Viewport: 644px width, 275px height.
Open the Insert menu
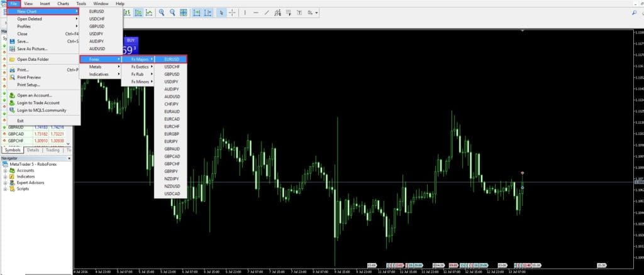(45, 4)
